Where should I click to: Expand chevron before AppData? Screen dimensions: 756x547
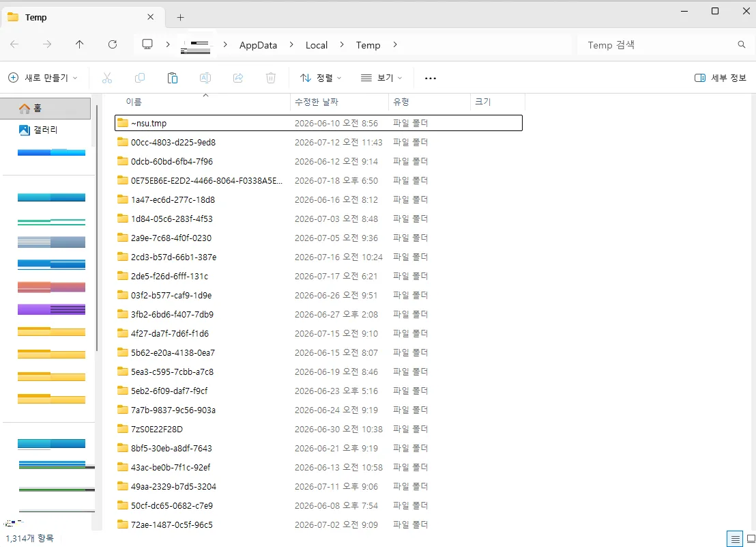click(224, 44)
